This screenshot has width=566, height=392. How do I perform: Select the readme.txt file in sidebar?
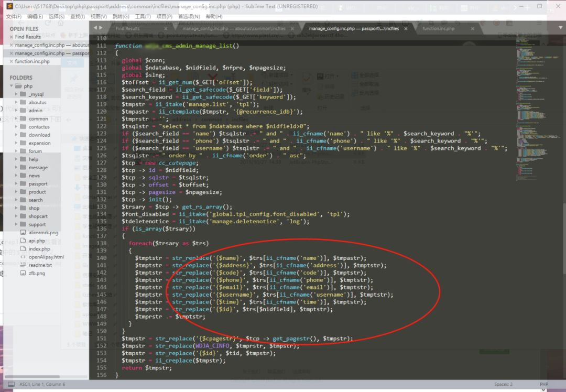[40, 265]
